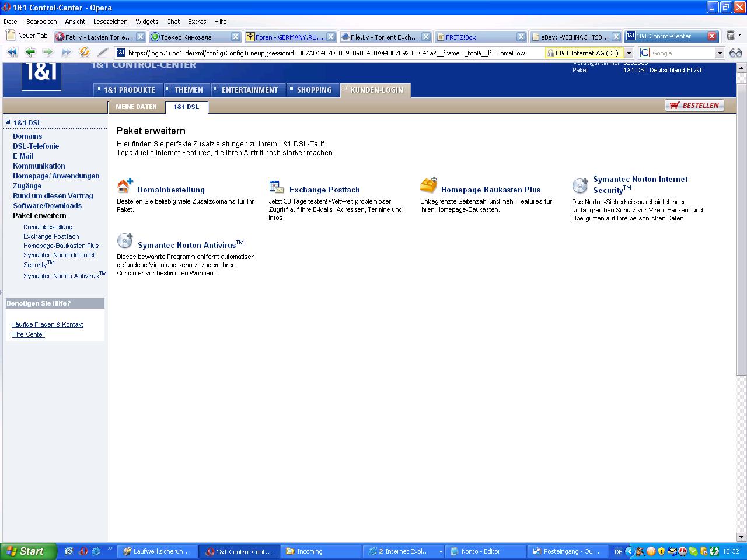Open Rund um diesen Vertrag in the sidebar
Image resolution: width=747 pixels, height=560 pixels.
[x=53, y=196]
